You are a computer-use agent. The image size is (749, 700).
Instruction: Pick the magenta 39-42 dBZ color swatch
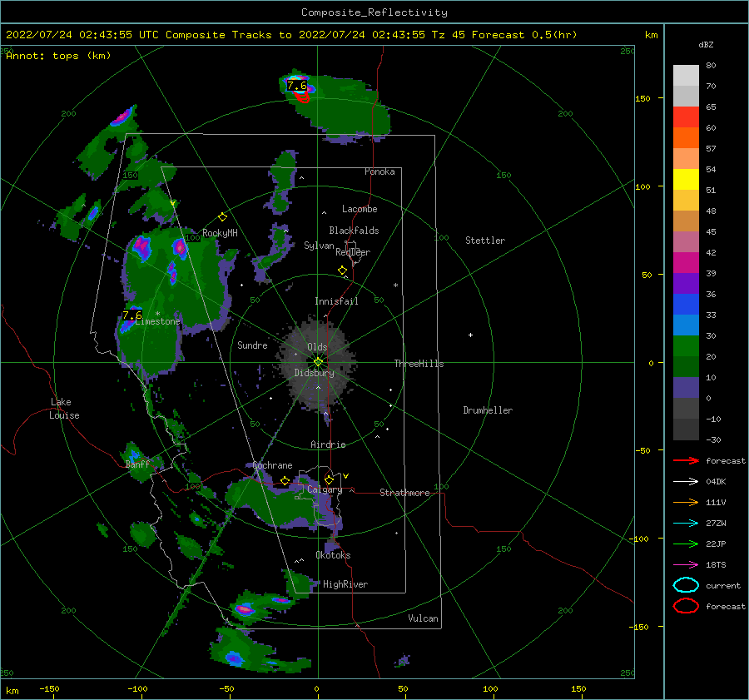(686, 263)
